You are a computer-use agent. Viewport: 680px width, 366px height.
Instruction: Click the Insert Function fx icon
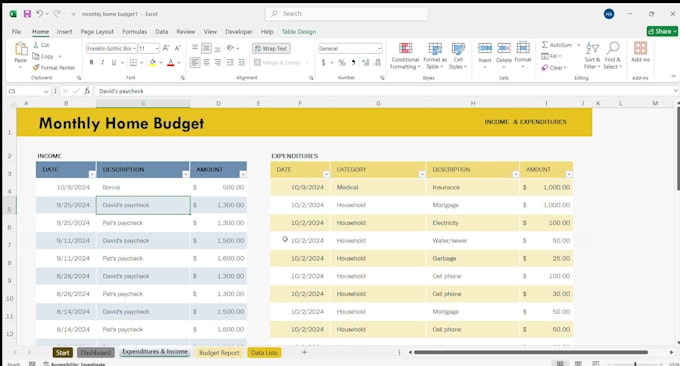(x=87, y=91)
